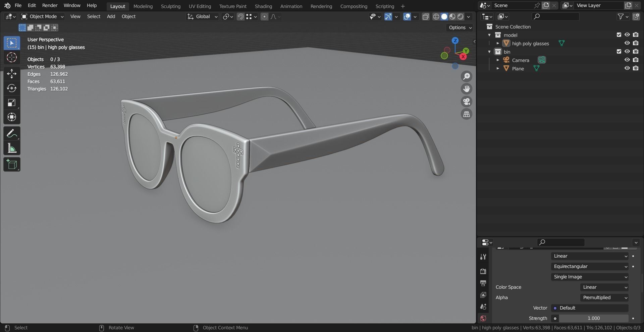The width and height of the screenshot is (644, 332).
Task: Select the Annotate tool
Action: (x=12, y=134)
